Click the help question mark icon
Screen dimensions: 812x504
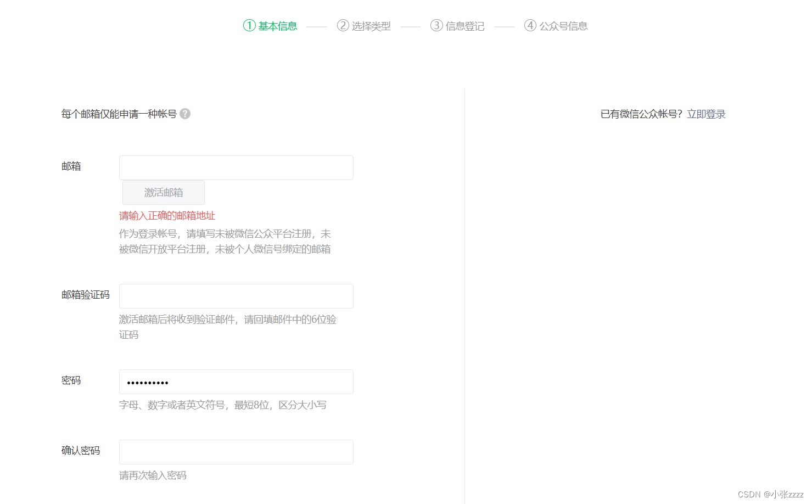pos(185,114)
